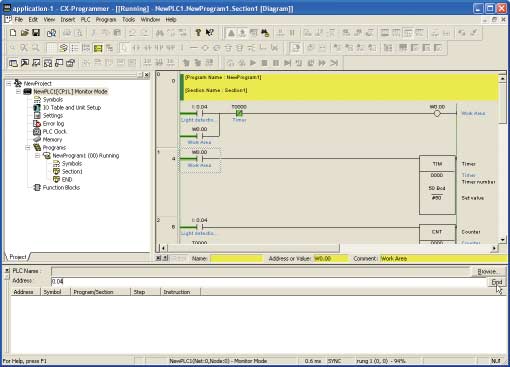This screenshot has height=367, width=510.
Task: Click the Error log tree icon
Action: coord(37,124)
